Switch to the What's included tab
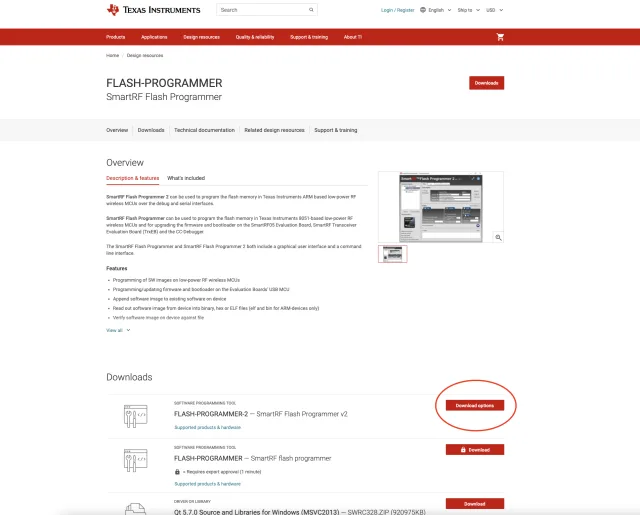The image size is (640, 515). pyautogui.click(x=186, y=178)
